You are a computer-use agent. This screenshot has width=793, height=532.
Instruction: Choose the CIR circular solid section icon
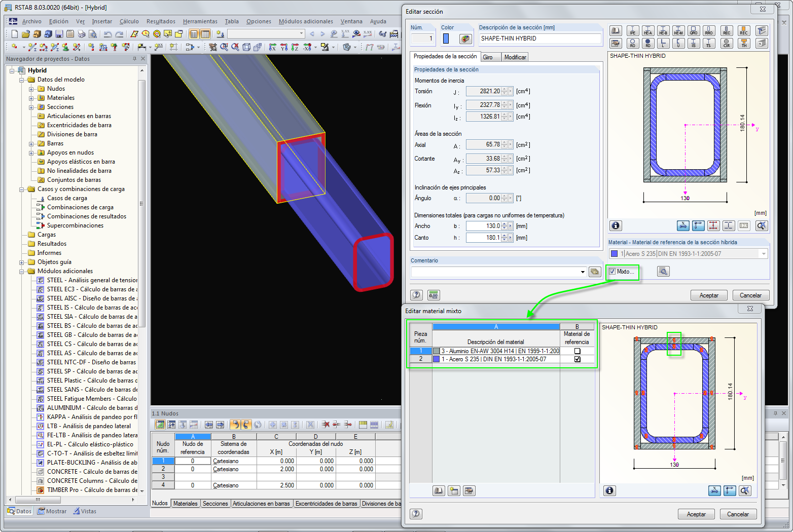click(727, 44)
